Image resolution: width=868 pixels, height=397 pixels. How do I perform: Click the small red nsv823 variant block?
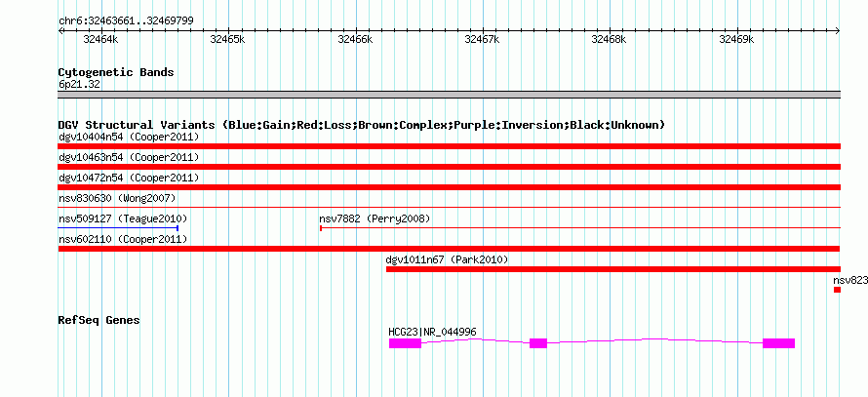pos(837,290)
